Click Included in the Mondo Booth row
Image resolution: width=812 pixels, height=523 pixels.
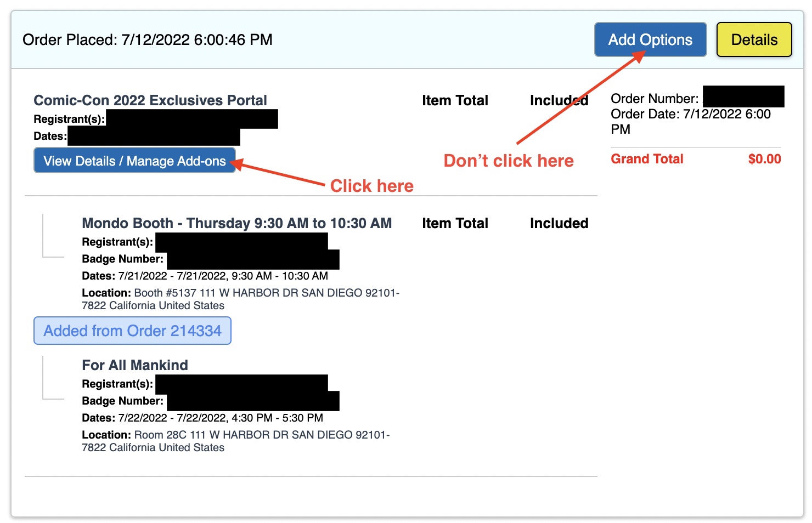[559, 223]
